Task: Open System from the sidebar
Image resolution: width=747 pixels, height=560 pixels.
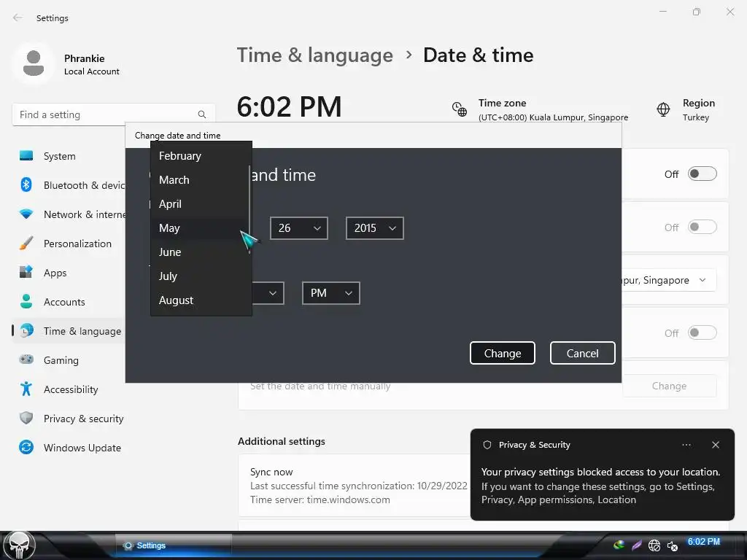Action: [59, 156]
